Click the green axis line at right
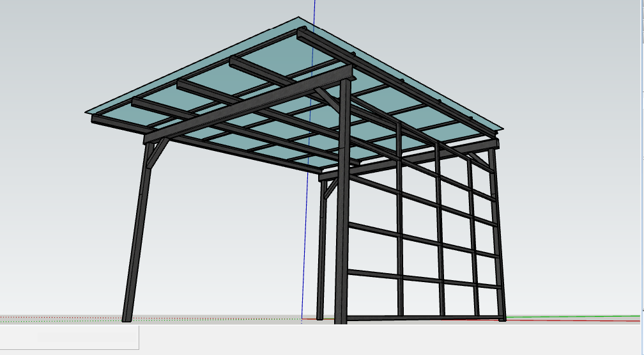This screenshot has height=355, width=644. 575,317
